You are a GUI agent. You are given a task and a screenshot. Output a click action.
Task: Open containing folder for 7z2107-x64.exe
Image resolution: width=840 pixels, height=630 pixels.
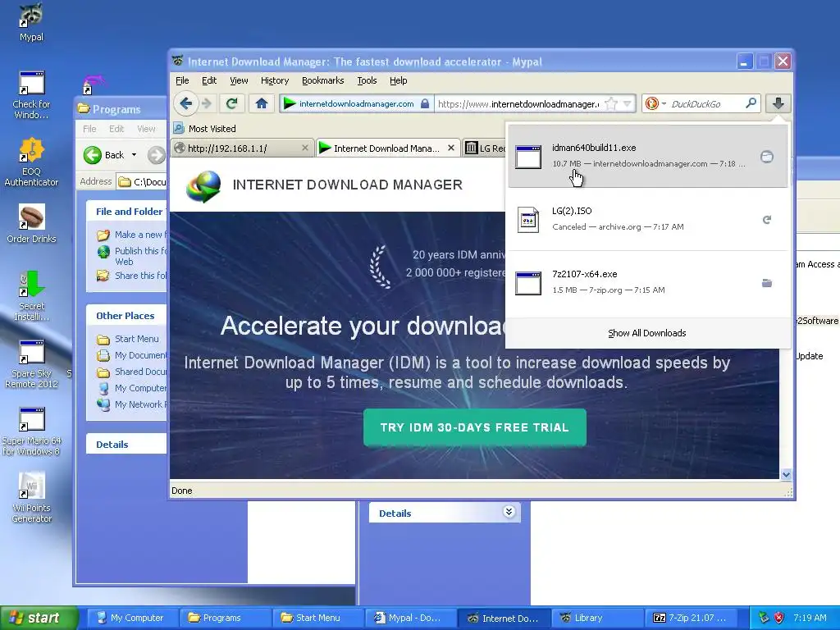click(767, 283)
